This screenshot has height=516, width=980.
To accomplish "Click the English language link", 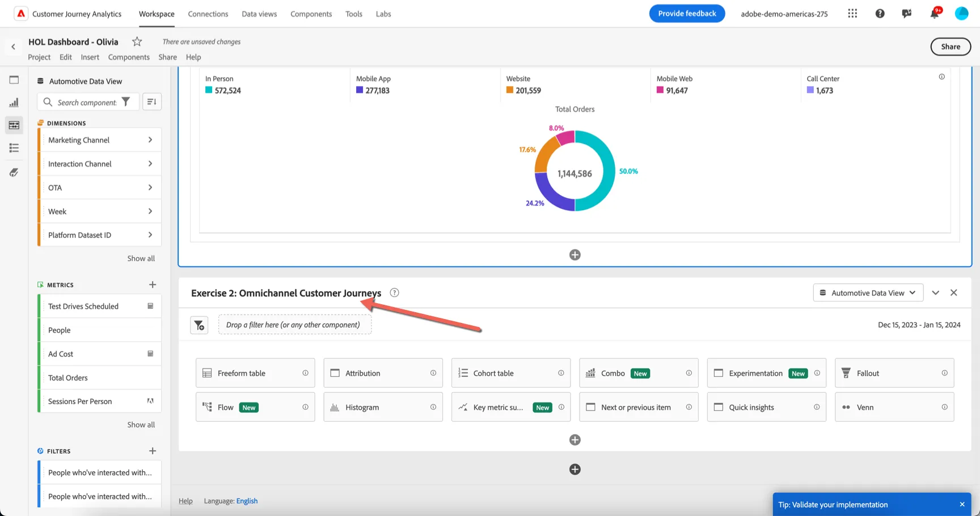I will pos(247,501).
